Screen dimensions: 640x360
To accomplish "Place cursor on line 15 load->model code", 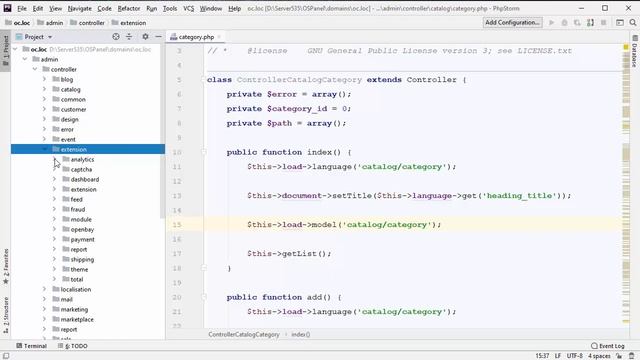I will pos(344,224).
